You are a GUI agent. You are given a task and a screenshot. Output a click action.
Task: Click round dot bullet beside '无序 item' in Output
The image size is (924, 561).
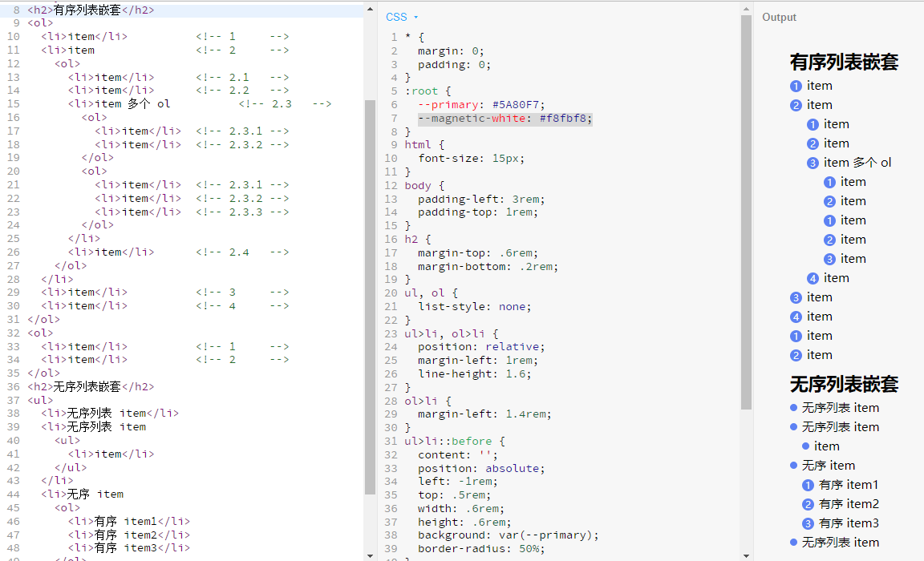tap(794, 466)
